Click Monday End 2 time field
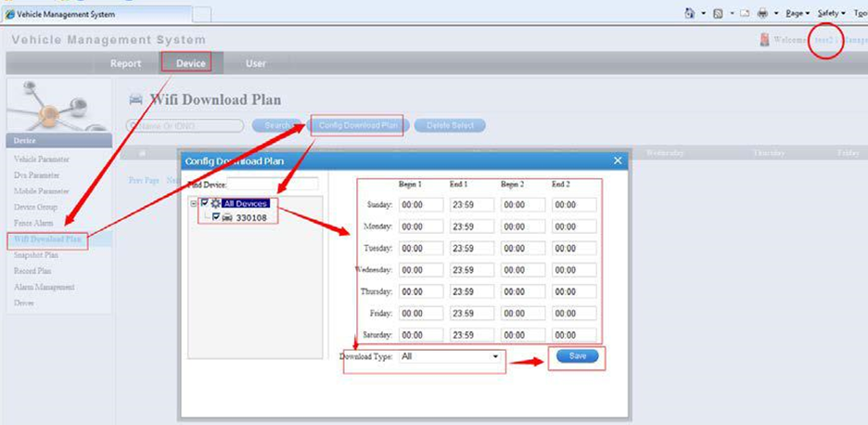 pyautogui.click(x=574, y=226)
